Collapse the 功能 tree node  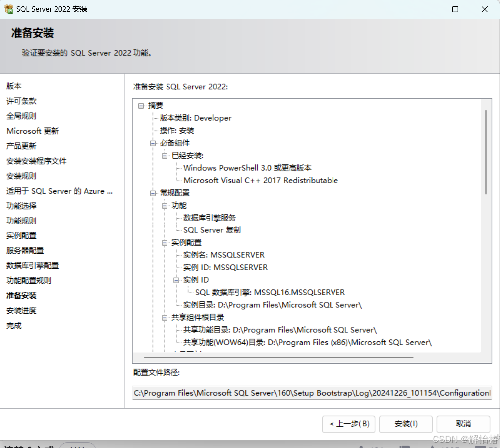click(165, 206)
